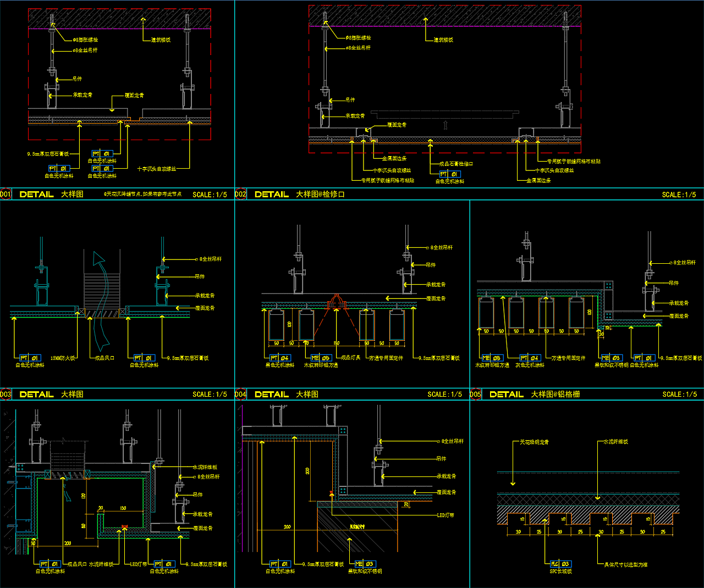Select 'φ8全丝吊杆' label in detail D01

tap(85, 50)
